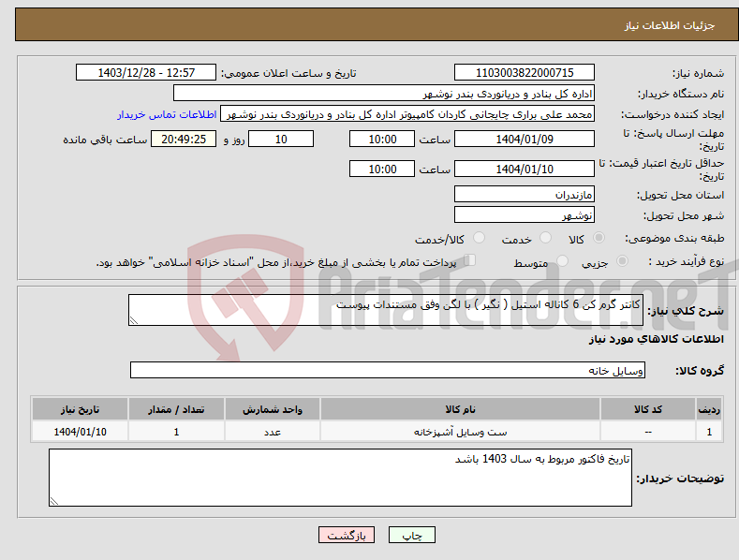Viewport: 739px width, 560px height.
Task: Click the request creator name field
Action: coord(407,114)
